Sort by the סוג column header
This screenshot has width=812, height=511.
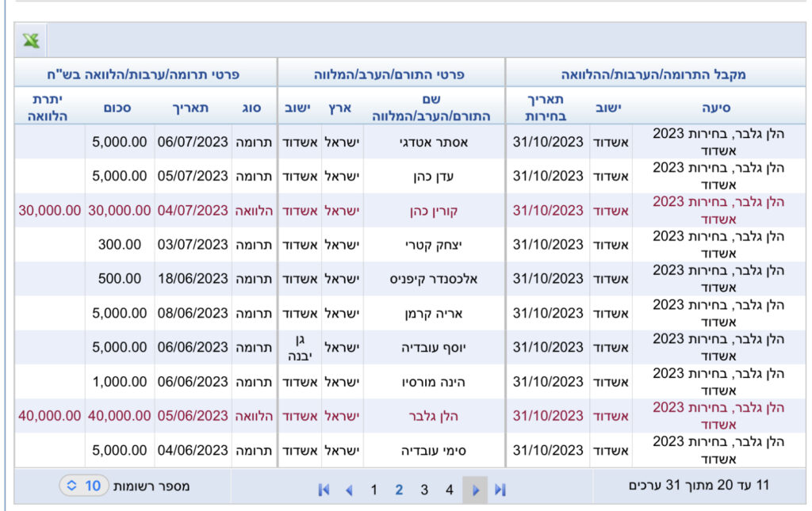[251, 108]
